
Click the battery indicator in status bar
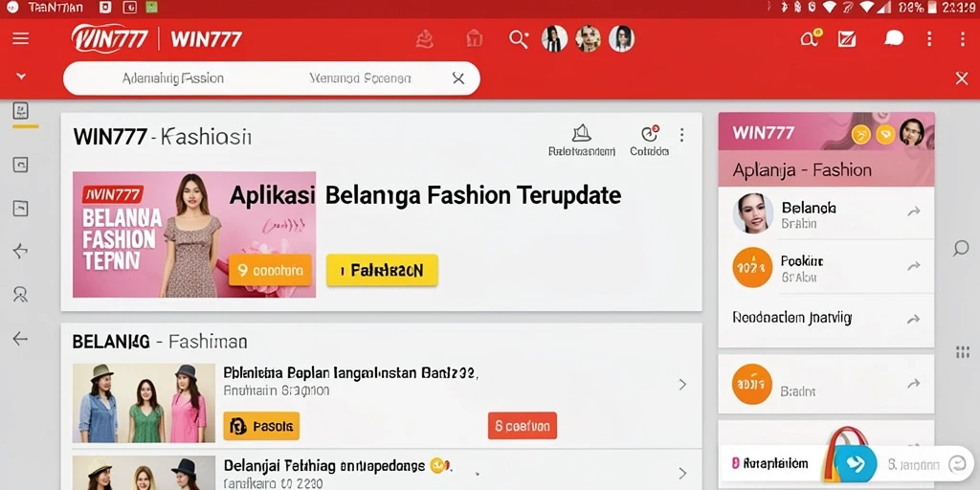tap(932, 8)
